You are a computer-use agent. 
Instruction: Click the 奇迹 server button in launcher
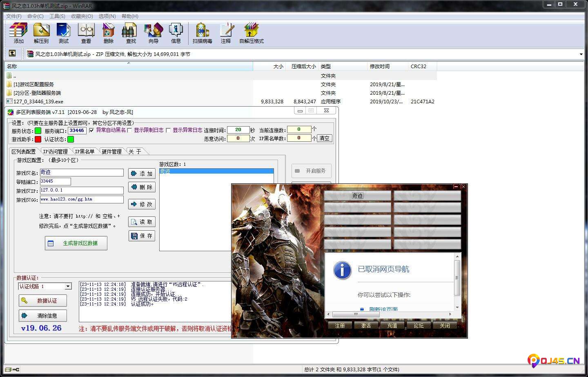357,196
